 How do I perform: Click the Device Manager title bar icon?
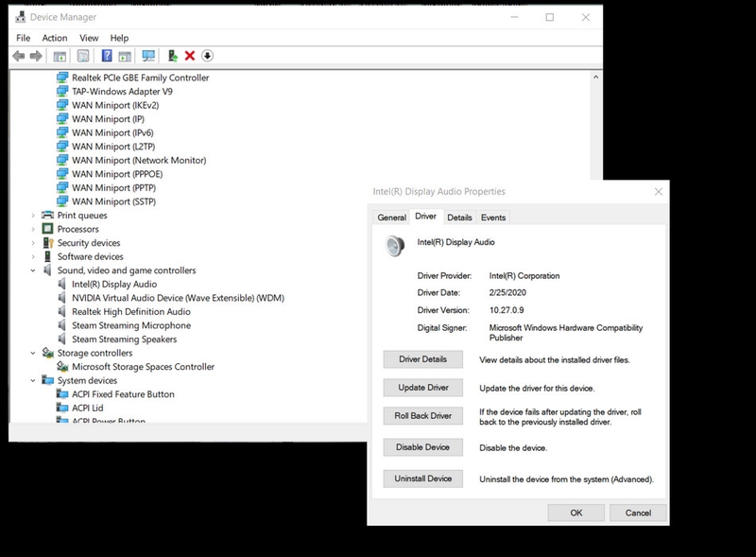(x=20, y=17)
